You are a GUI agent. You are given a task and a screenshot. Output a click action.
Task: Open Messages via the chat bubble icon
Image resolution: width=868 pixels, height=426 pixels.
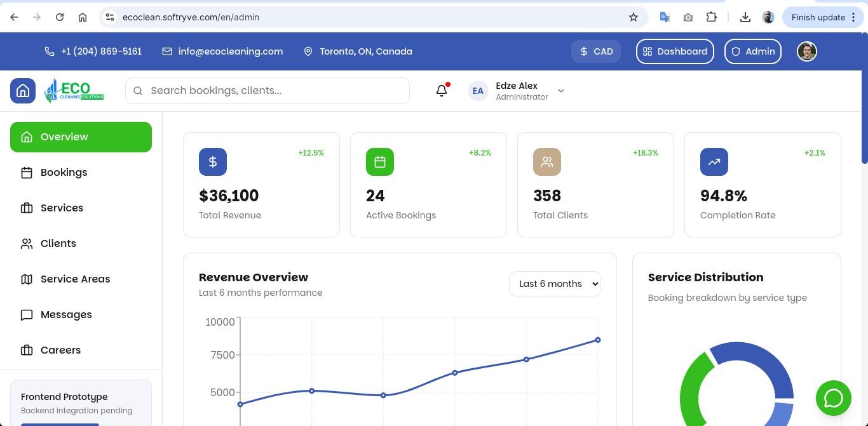tap(27, 314)
